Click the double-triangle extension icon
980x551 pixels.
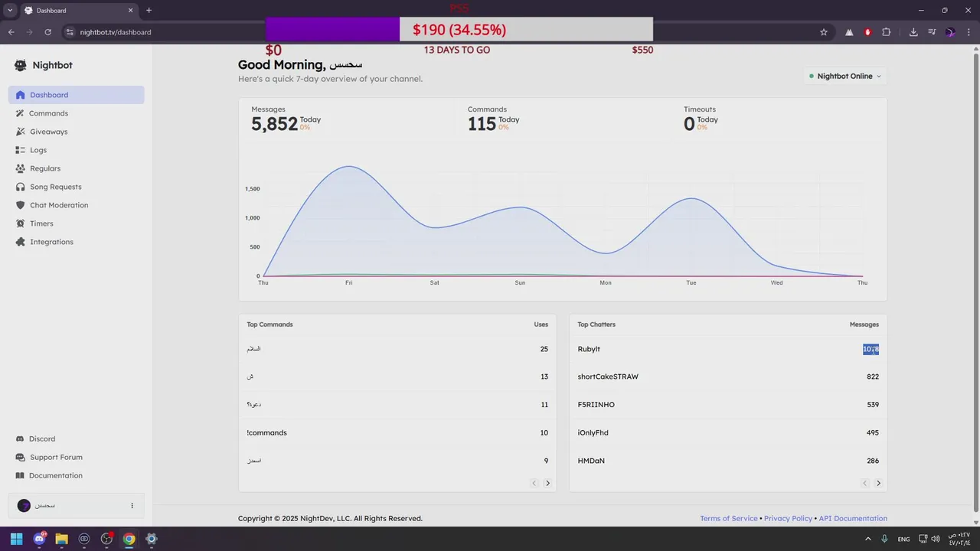(x=849, y=32)
